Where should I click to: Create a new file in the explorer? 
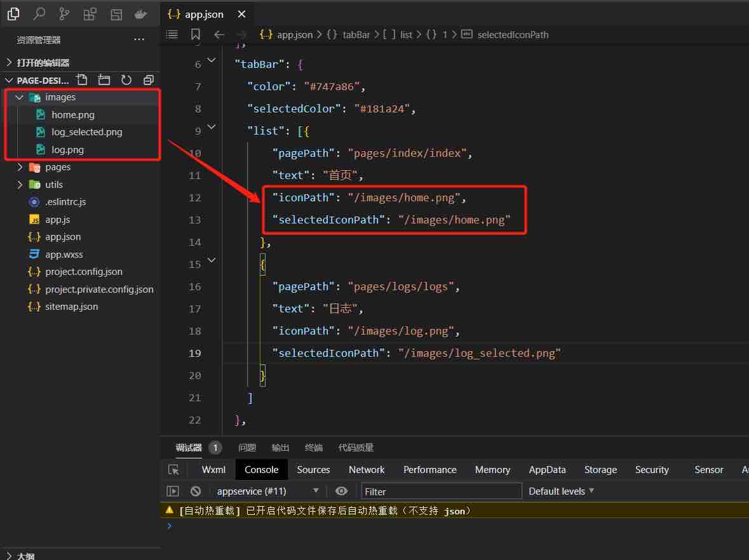coord(82,80)
